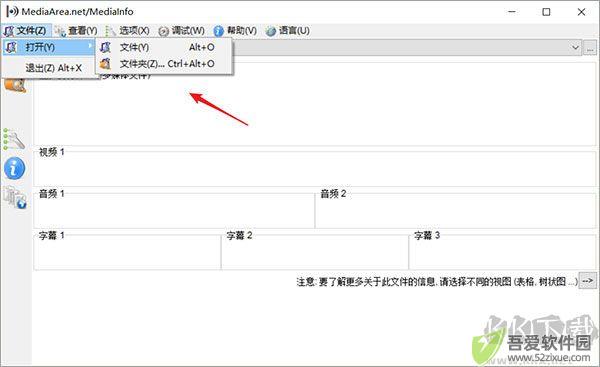Screen dimensions: 600x367
Task: Open the 选项(X) menu
Action: (127, 31)
